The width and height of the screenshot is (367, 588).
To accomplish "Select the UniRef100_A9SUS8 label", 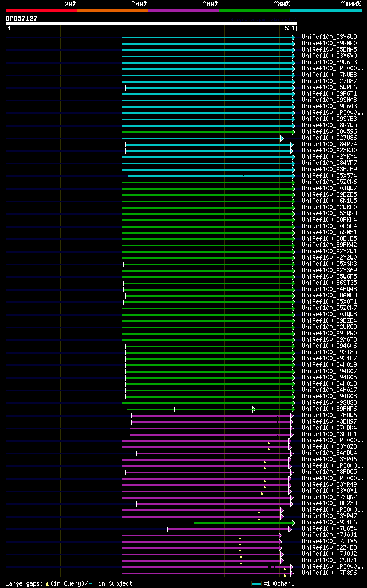I will pyautogui.click(x=330, y=403).
